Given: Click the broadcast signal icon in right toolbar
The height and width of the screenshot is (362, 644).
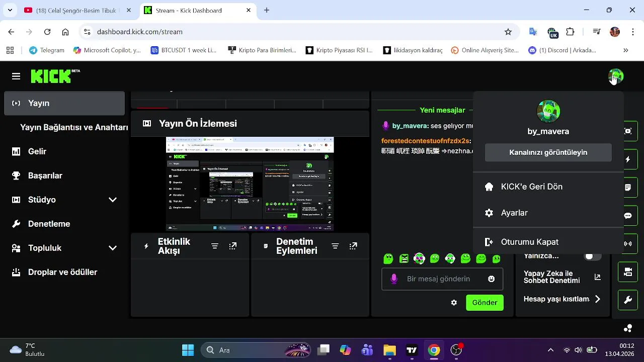Looking at the screenshot, I should point(628,244).
